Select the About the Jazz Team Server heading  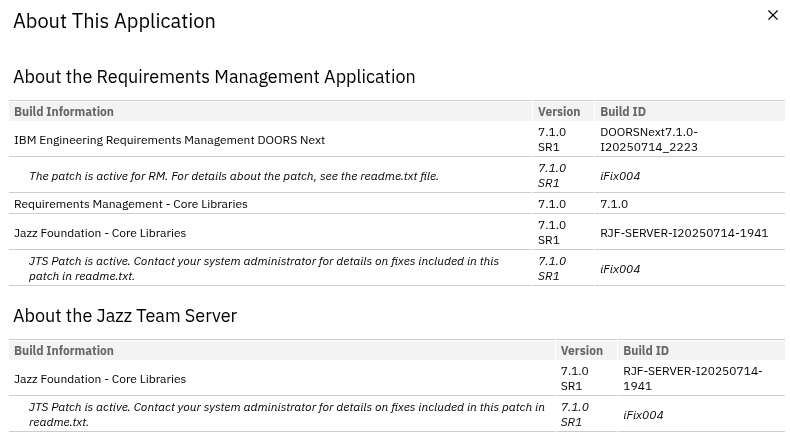point(125,316)
